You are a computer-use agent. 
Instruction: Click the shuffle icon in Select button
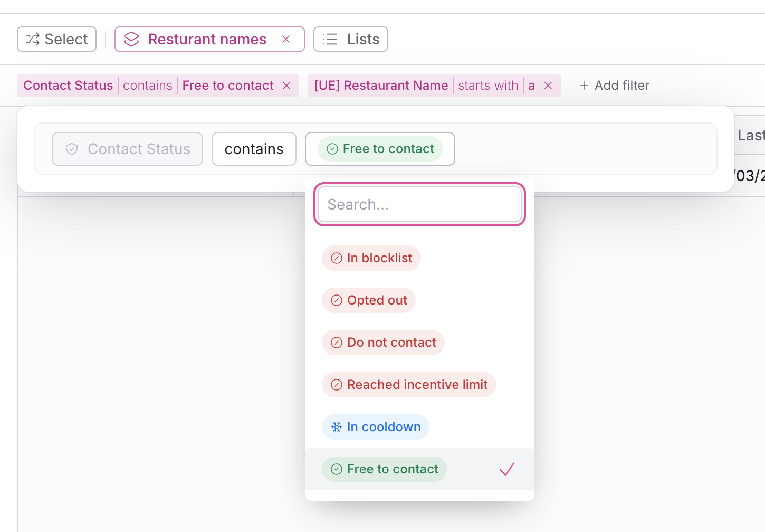point(33,39)
